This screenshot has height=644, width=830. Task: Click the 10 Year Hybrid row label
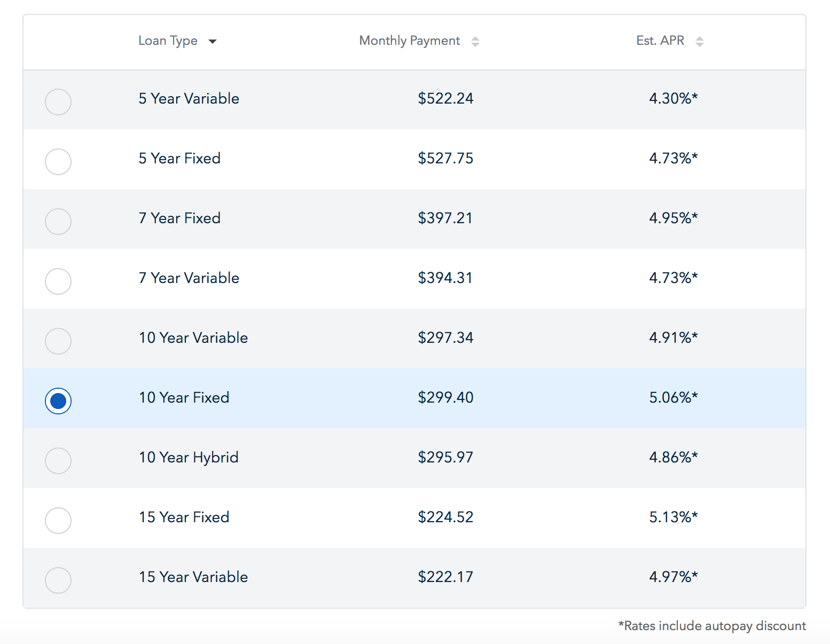coord(189,458)
